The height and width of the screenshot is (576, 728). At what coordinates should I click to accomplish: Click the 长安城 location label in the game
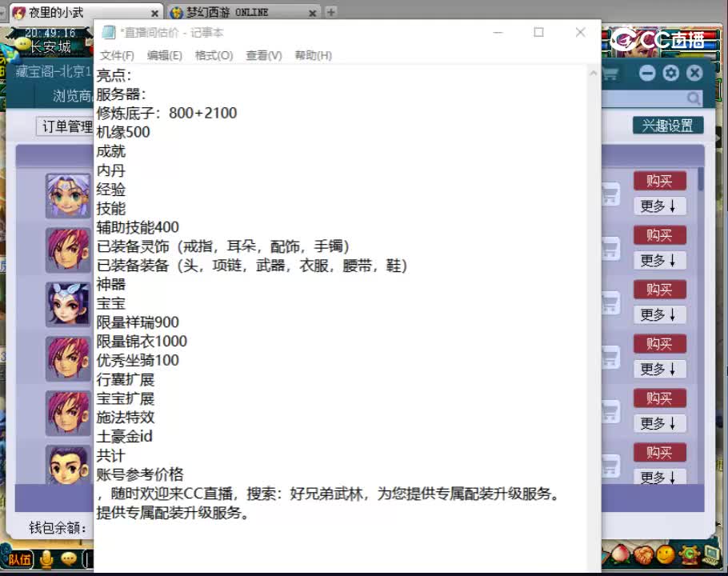pyautogui.click(x=50, y=46)
